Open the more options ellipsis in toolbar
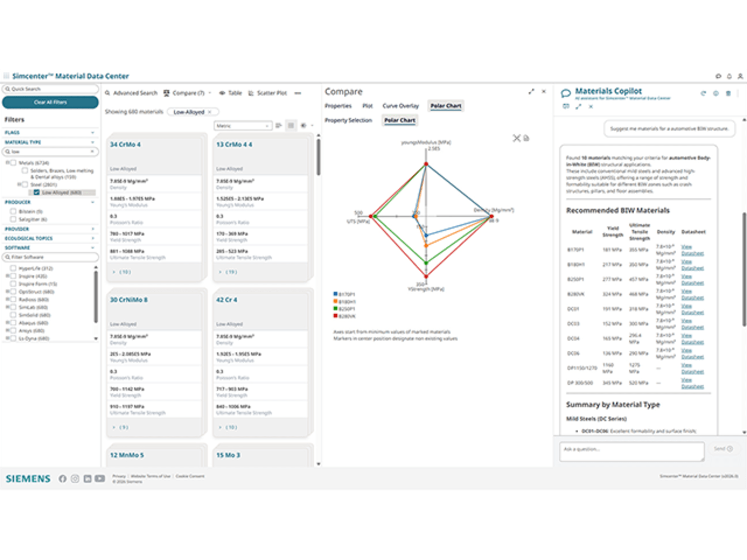Viewport: 747px width, 560px height. [x=298, y=93]
